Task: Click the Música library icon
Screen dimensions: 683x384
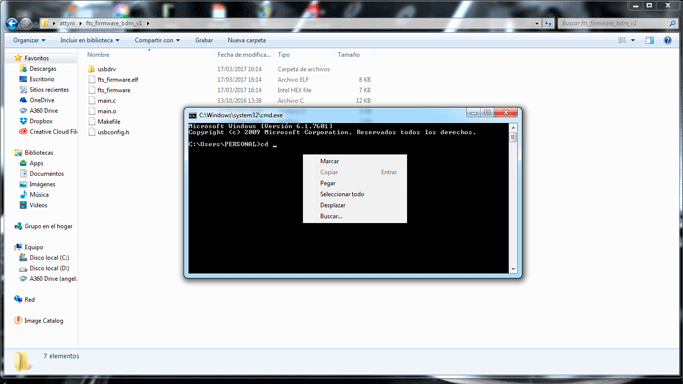Action: 23,195
